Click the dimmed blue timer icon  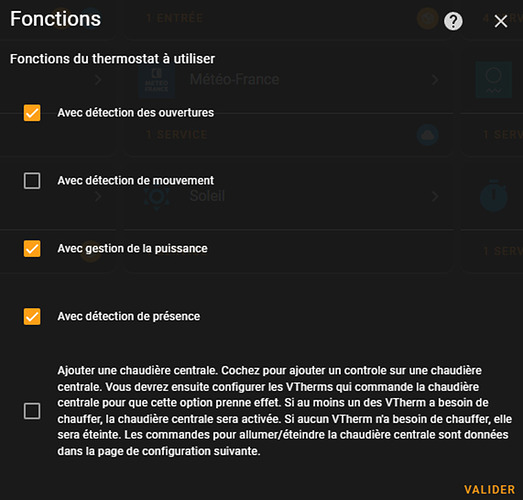[x=494, y=195]
